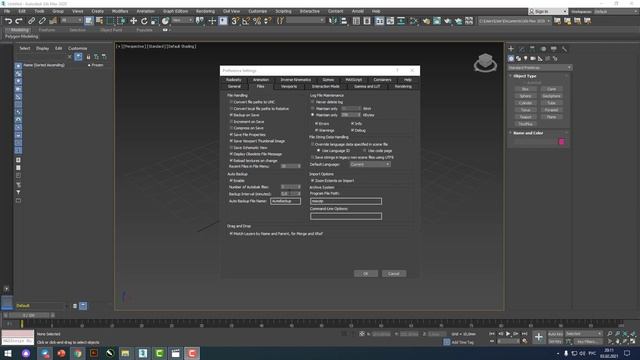Click the Set Key large plus icon
The height and width of the screenshot is (360, 640).
click(539, 337)
